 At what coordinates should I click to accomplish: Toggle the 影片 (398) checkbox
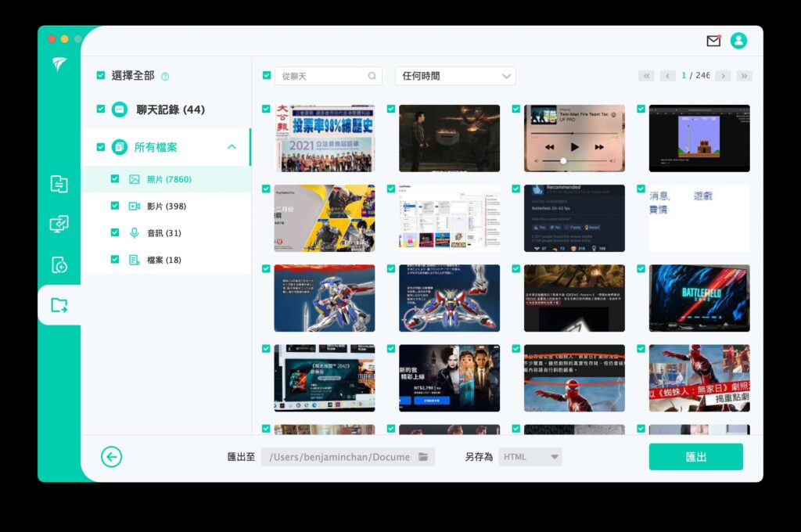[x=115, y=206]
